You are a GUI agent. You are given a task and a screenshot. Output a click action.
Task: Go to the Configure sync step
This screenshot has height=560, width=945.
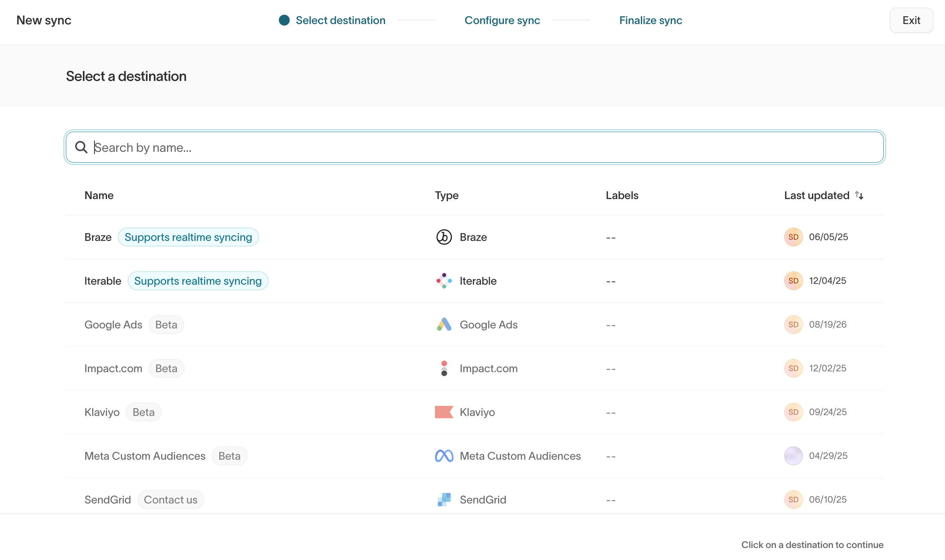coord(502,20)
